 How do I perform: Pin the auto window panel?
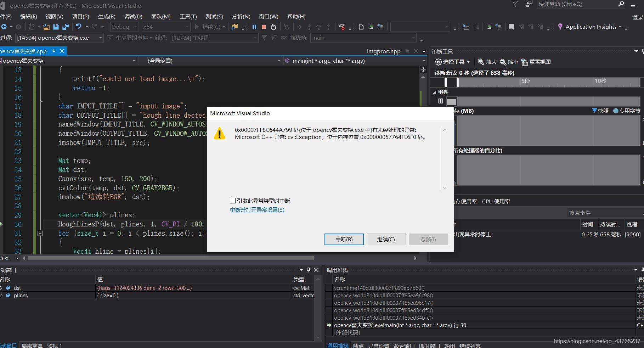tap(309, 270)
